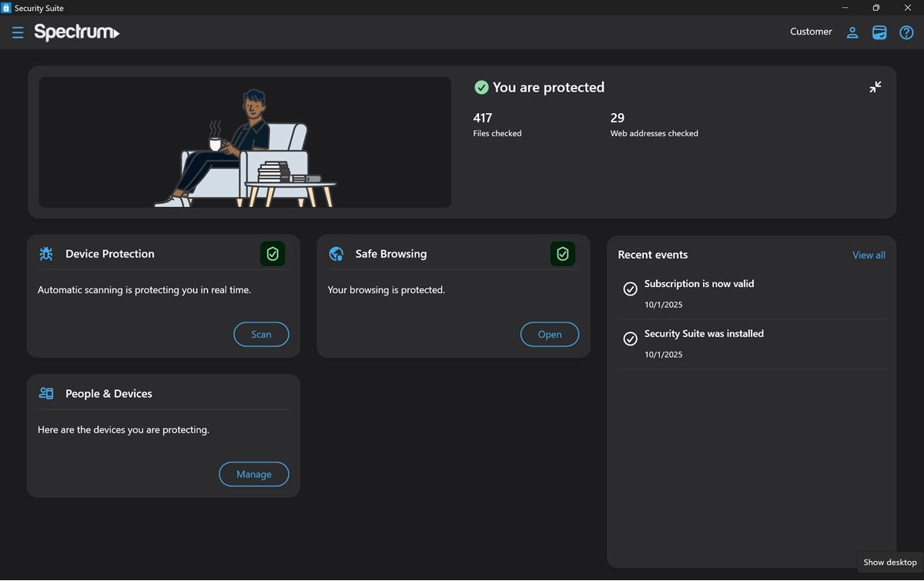Click the automatic scanning real time text
This screenshot has height=581, width=924.
coord(145,290)
